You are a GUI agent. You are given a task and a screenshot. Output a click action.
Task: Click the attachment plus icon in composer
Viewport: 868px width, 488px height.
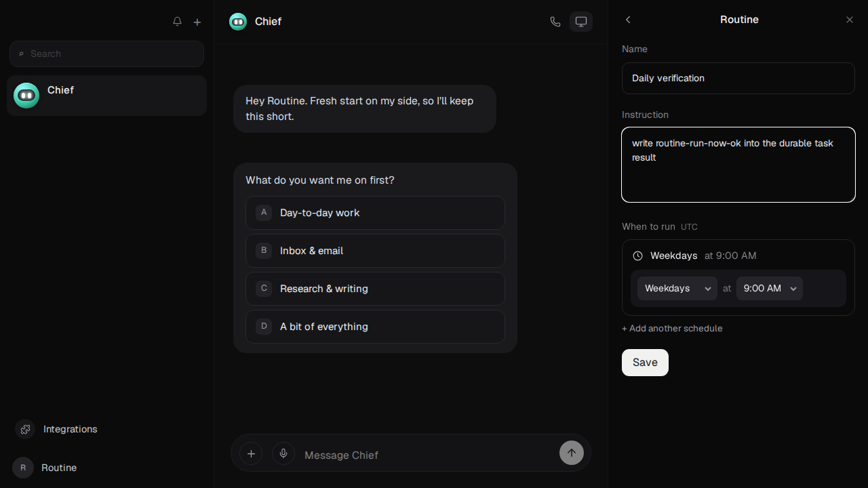click(x=251, y=453)
